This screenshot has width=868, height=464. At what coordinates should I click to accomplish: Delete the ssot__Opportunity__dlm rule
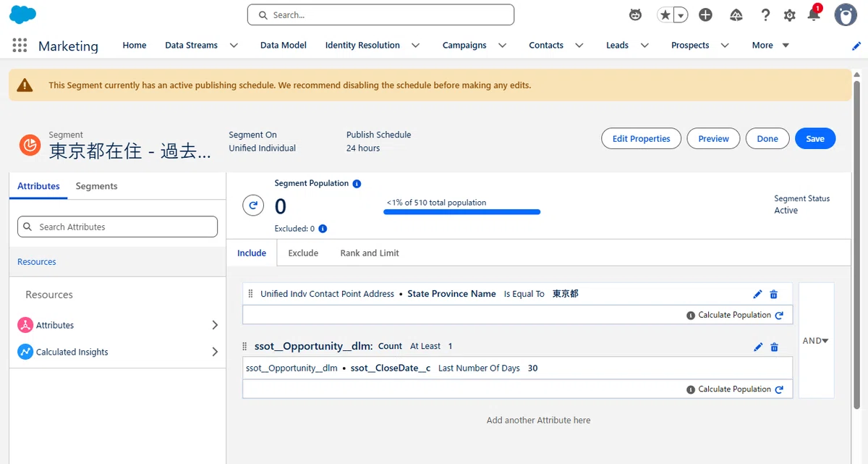coord(774,347)
